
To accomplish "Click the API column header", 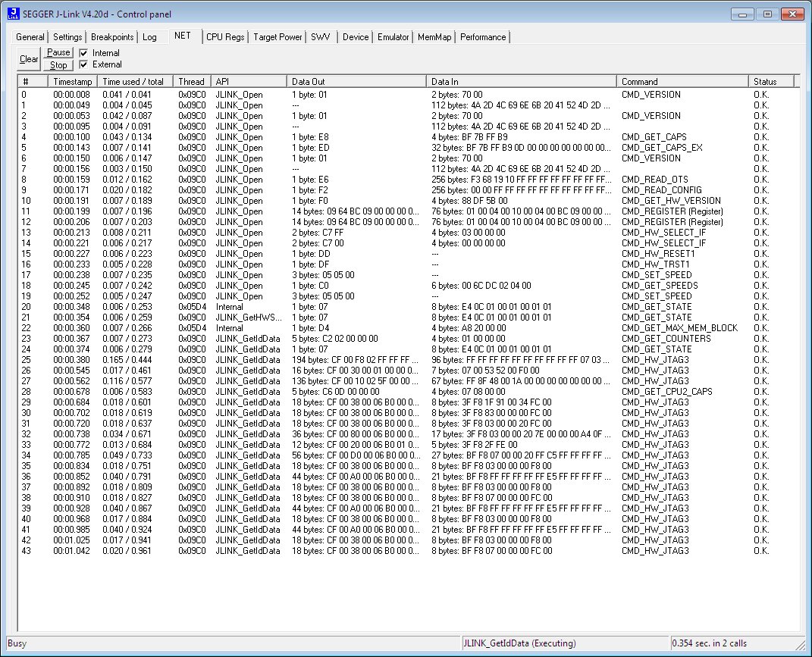I will 249,81.
